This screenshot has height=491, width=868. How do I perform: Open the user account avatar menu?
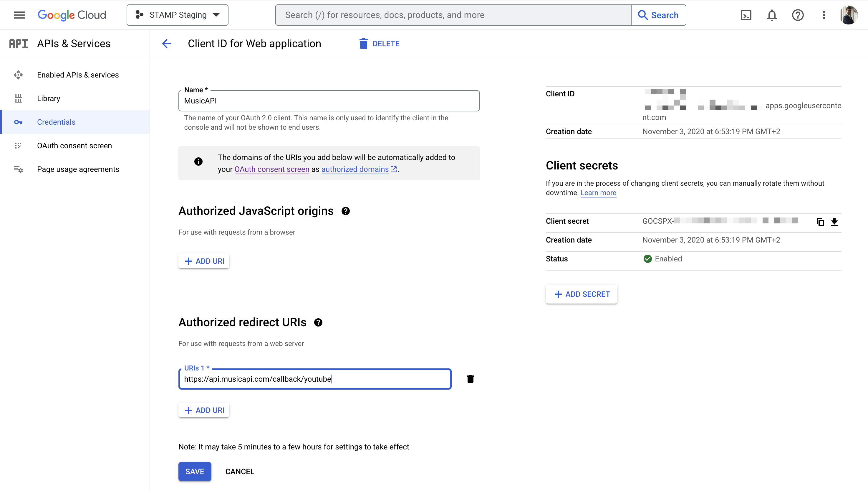click(x=849, y=15)
